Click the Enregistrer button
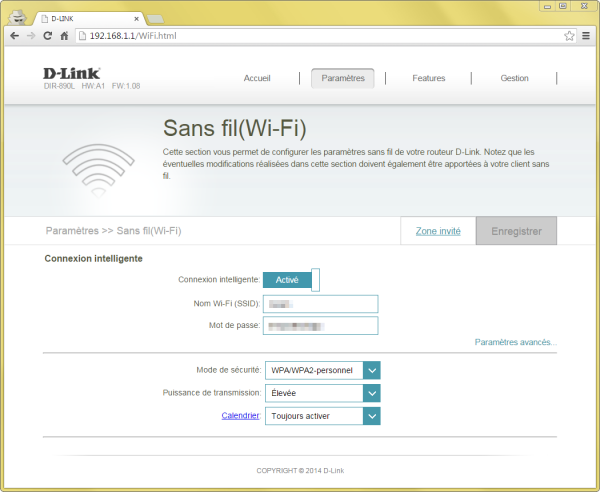 (x=516, y=230)
